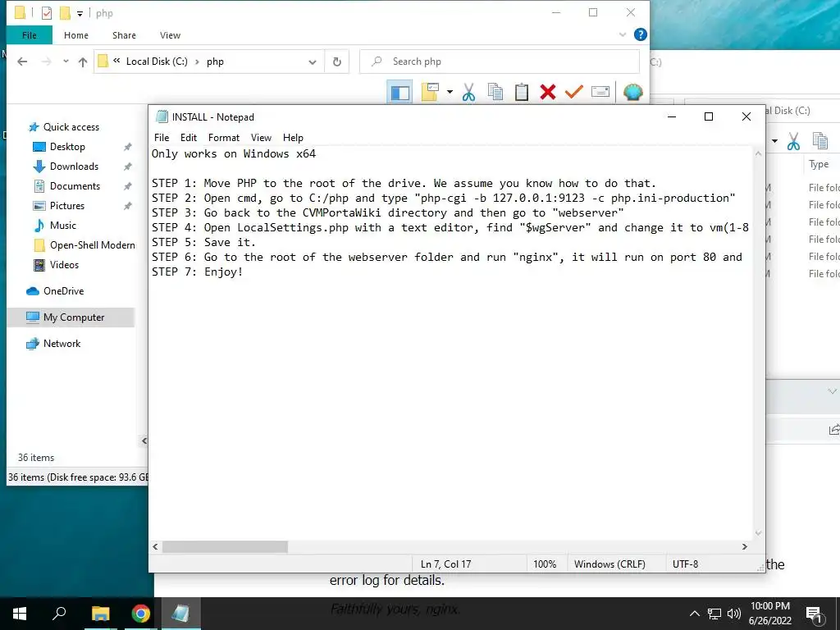Click the Paste clipboard icon in toolbar
Image resolution: width=840 pixels, height=630 pixels.
[x=521, y=92]
